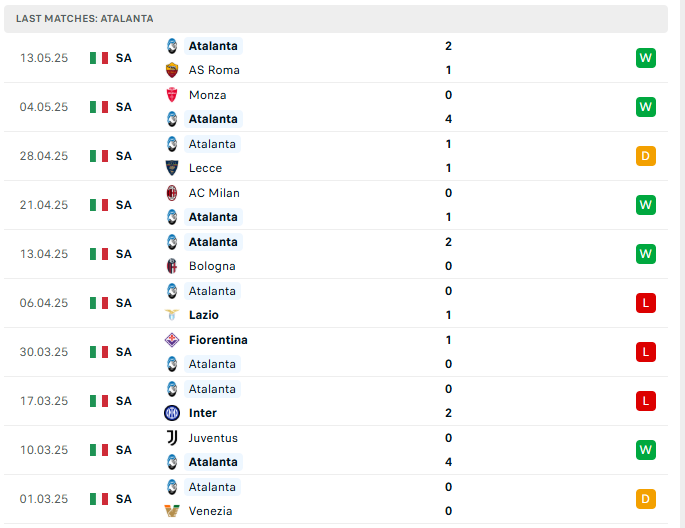This screenshot has height=528, width=685.
Task: Click the AS Roma club crest icon
Action: tap(172, 70)
